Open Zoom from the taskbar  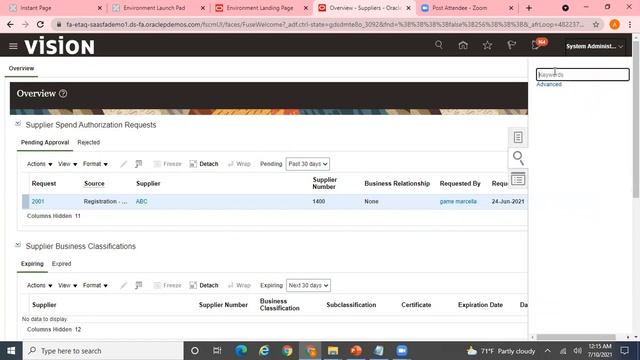point(402,351)
